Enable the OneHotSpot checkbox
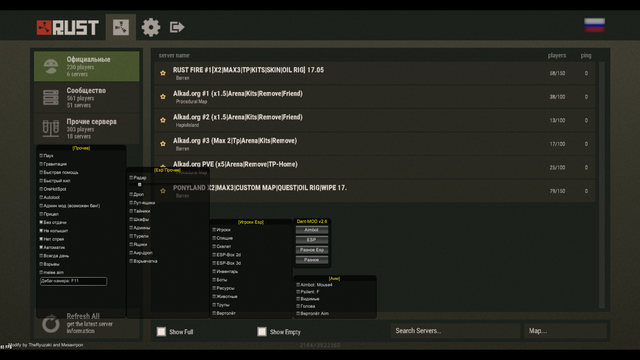This screenshot has width=640, height=360. pyautogui.click(x=41, y=189)
